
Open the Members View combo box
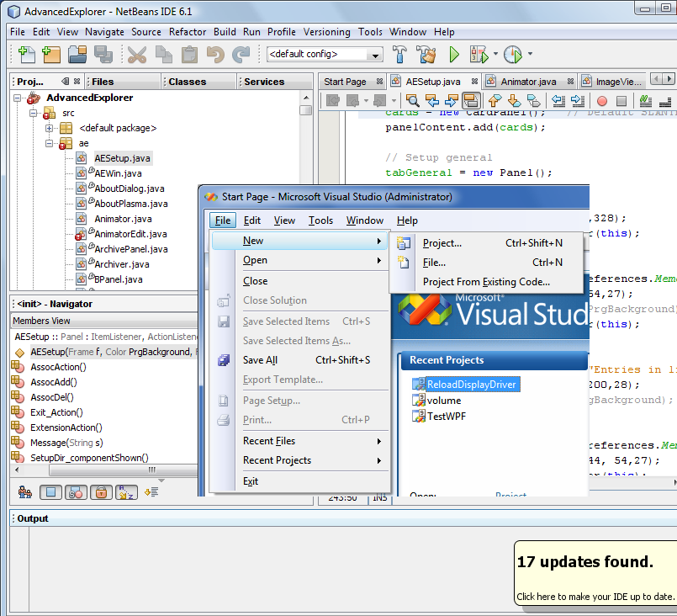pyautogui.click(x=103, y=321)
